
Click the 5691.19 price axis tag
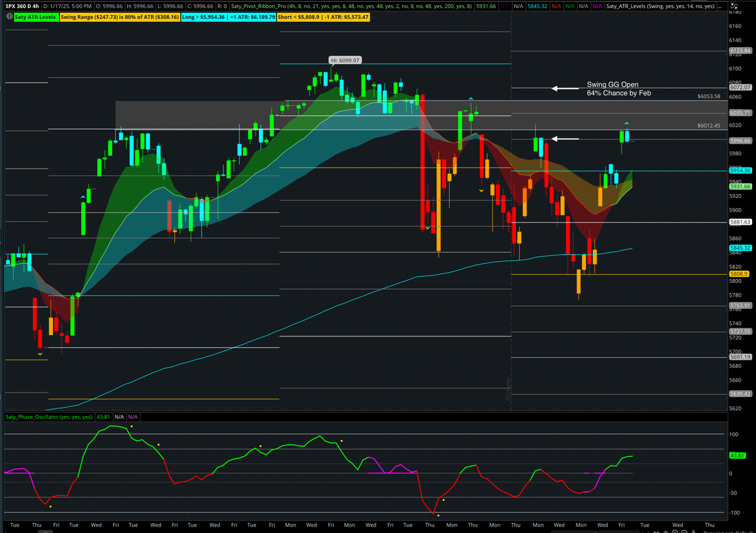pyautogui.click(x=740, y=357)
